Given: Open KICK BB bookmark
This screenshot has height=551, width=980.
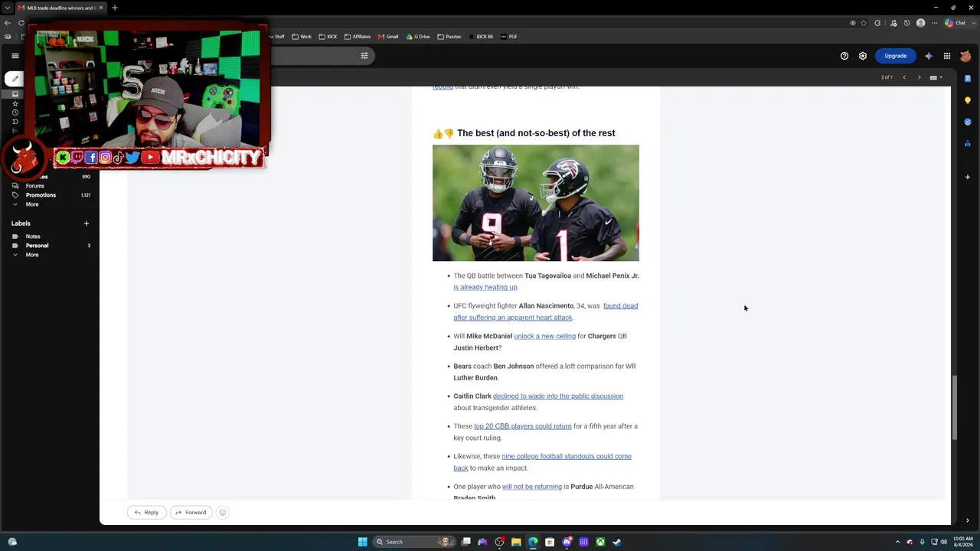Looking at the screenshot, I should tap(480, 37).
